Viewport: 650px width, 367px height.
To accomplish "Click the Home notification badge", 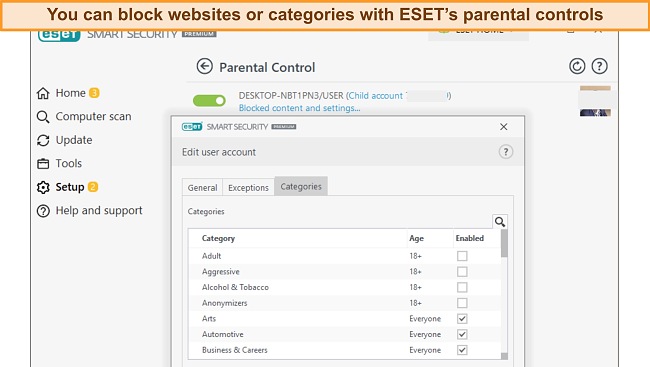I will point(94,93).
